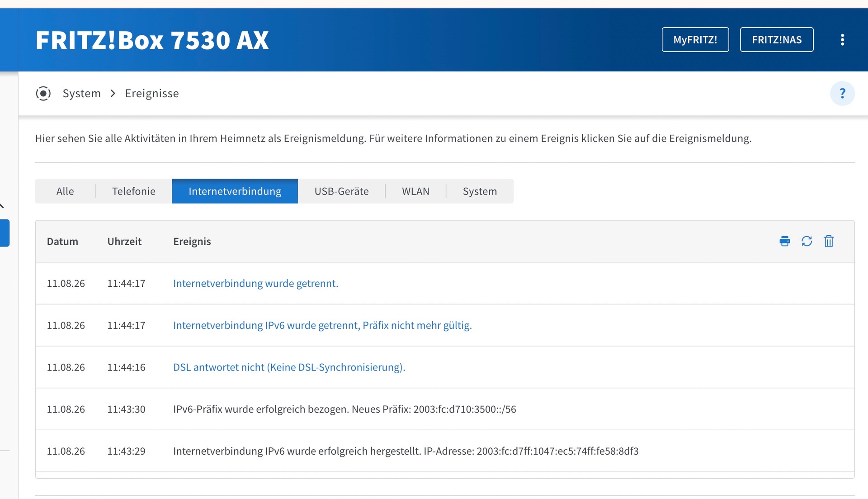Delete all events with trash icon
The image size is (868, 499).
point(829,241)
